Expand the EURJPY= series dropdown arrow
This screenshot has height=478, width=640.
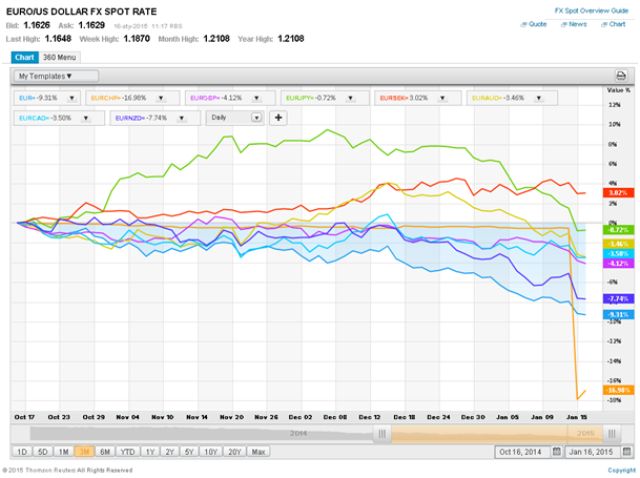(351, 98)
